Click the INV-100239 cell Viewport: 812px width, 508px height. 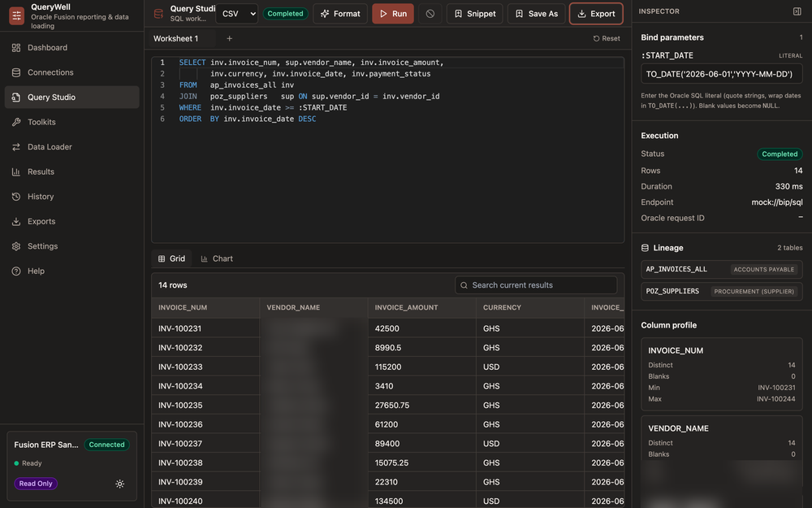[x=205, y=482]
